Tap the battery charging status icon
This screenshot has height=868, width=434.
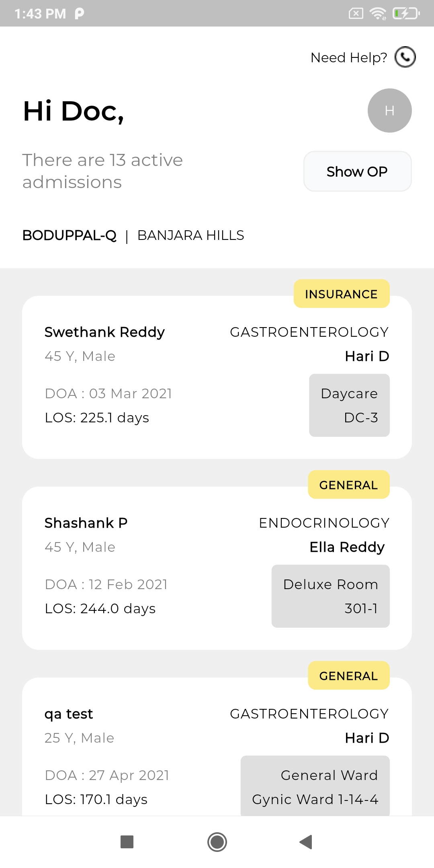(406, 14)
